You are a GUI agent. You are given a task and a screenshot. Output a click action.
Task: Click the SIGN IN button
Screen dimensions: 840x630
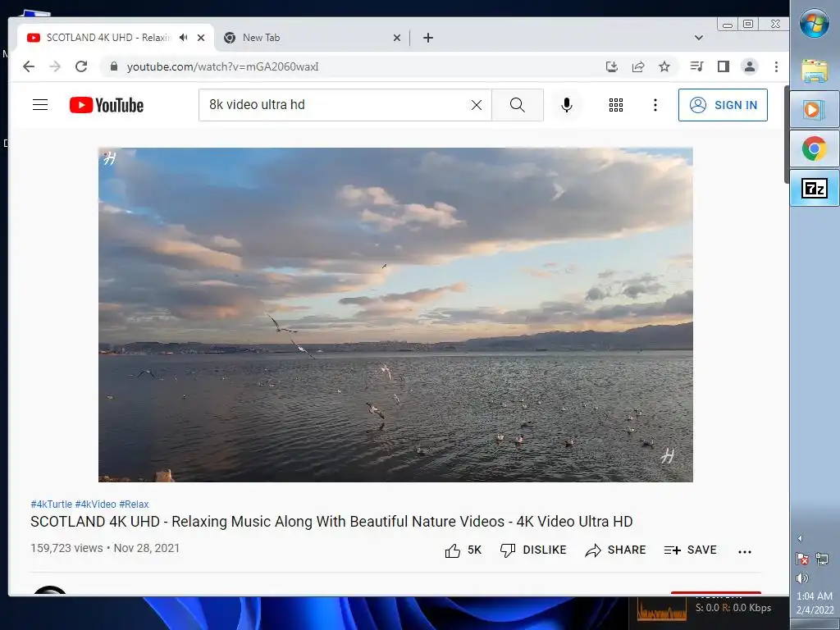[723, 105]
